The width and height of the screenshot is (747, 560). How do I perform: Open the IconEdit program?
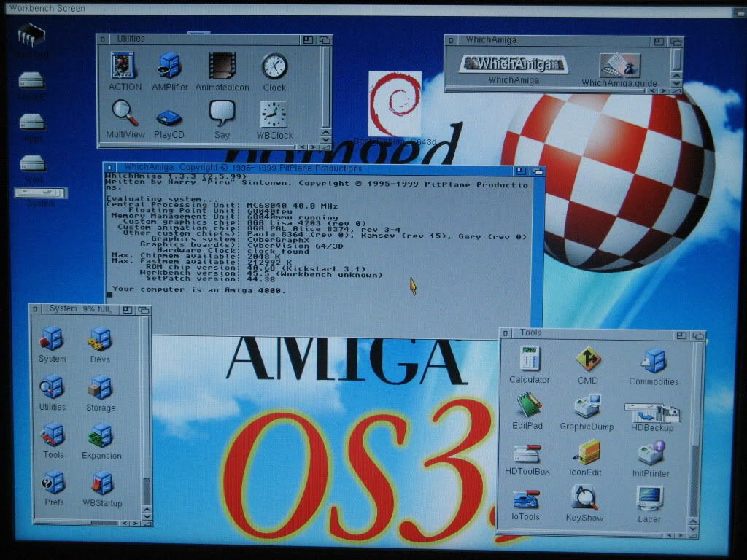tap(586, 453)
